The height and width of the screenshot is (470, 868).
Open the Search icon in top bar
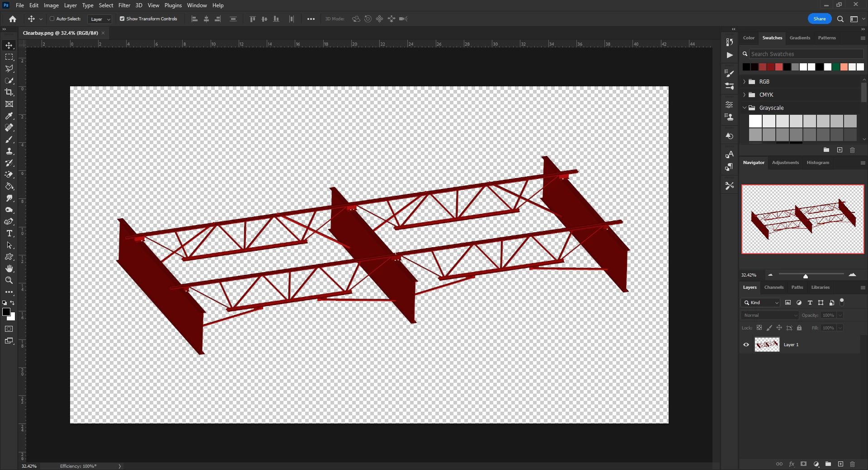click(840, 19)
